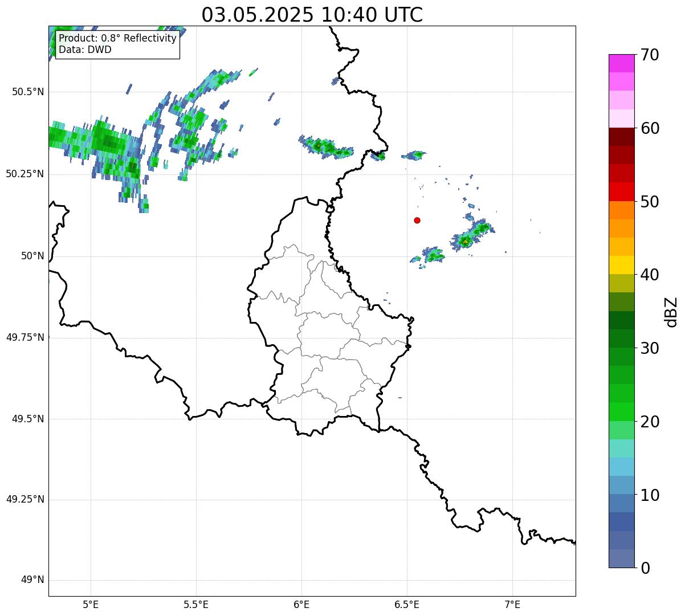Click the '7°E' longitude label

click(x=512, y=605)
